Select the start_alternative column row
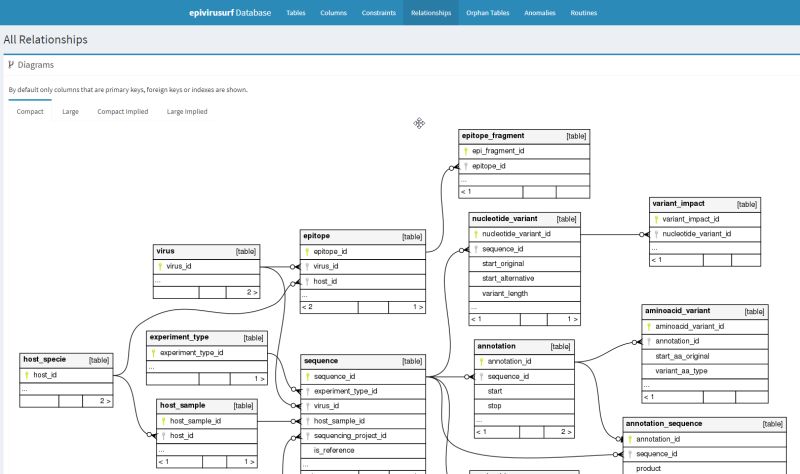This screenshot has height=474, width=800. click(x=524, y=279)
